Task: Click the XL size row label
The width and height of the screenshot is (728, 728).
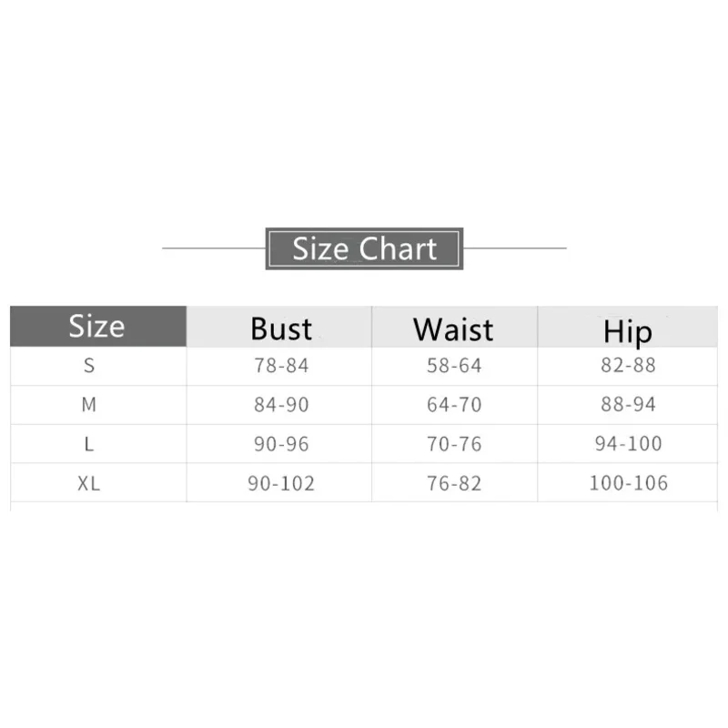Action: (89, 483)
